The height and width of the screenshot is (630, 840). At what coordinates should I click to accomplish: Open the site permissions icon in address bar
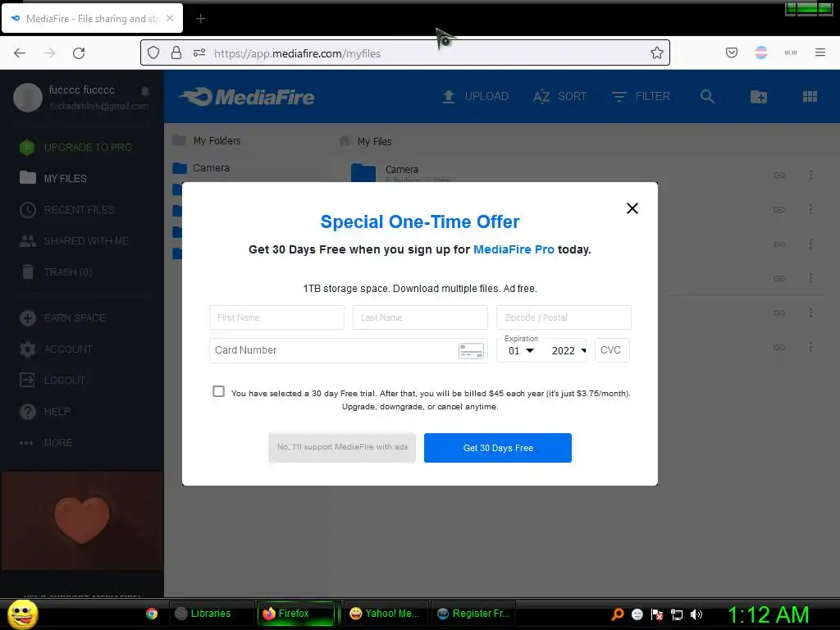(199, 52)
